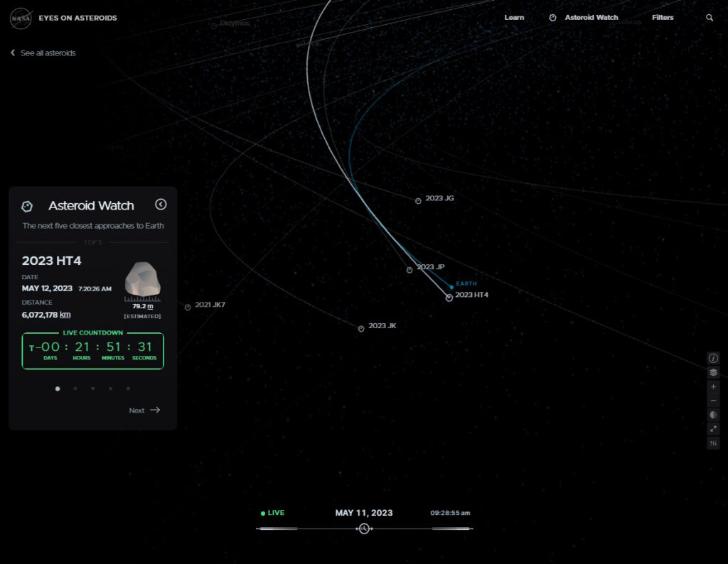Open settings sliders icon
The image size is (728, 564).
(713, 443)
